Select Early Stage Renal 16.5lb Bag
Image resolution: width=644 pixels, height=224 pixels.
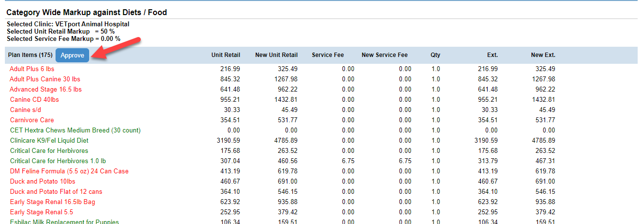(x=53, y=202)
